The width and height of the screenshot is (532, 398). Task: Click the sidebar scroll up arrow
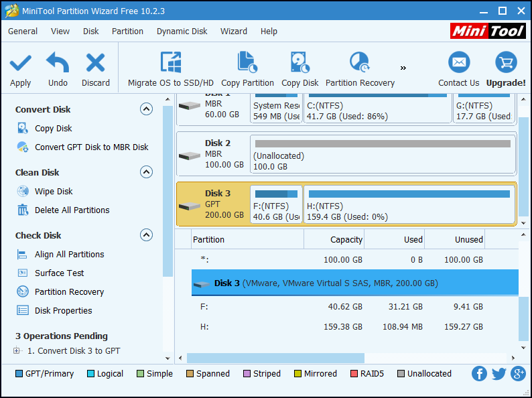tap(168, 99)
